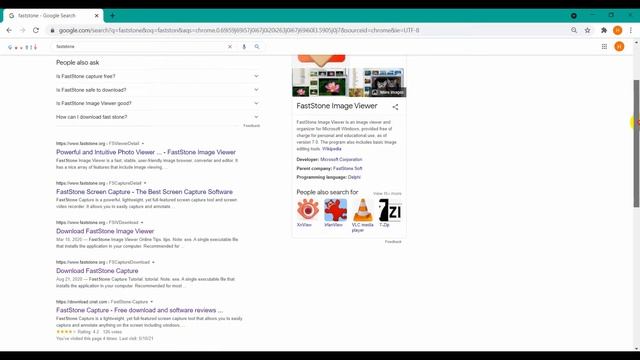This screenshot has width=640, height=360.
Task: Expand 'Is FastStone capture free?' question
Action: pyautogui.click(x=158, y=76)
